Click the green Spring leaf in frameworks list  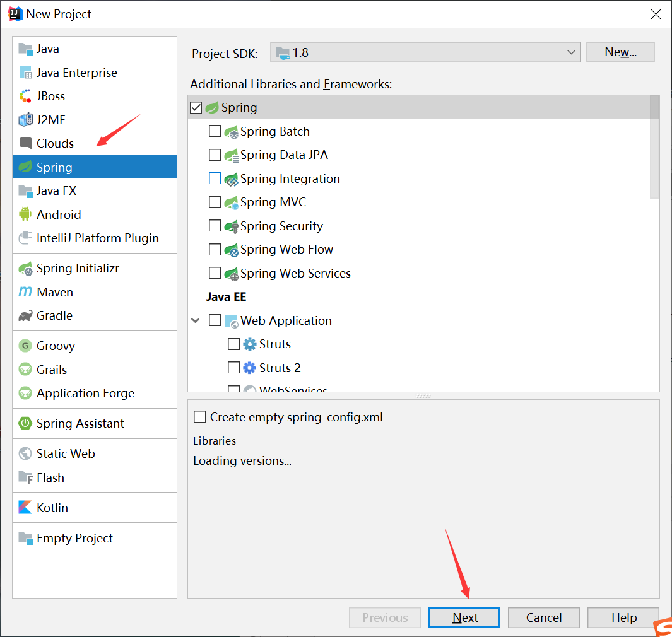(x=212, y=107)
